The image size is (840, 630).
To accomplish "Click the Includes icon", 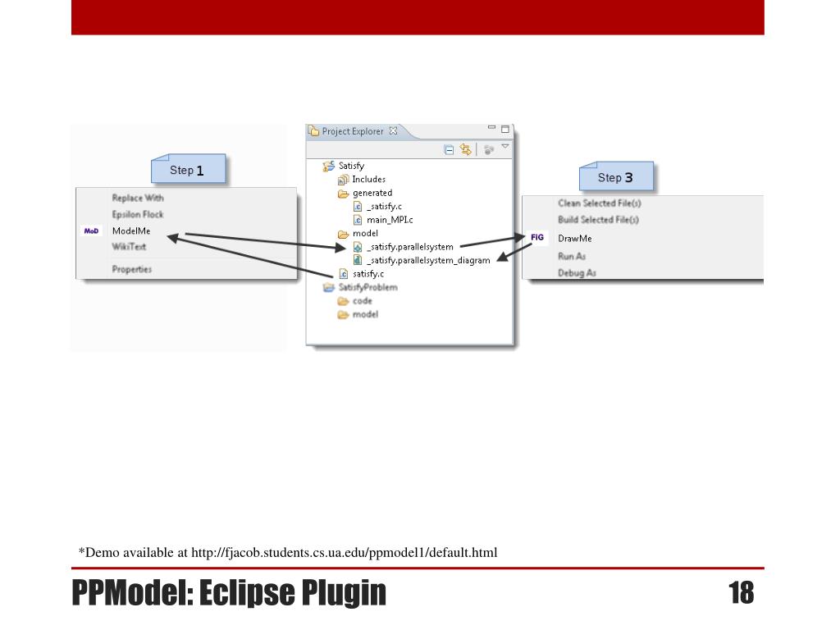I will pyautogui.click(x=344, y=180).
